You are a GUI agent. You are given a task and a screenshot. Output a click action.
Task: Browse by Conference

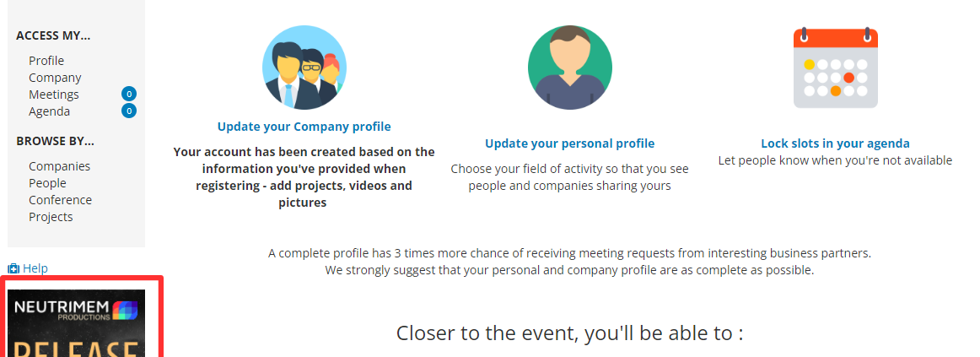point(60,200)
